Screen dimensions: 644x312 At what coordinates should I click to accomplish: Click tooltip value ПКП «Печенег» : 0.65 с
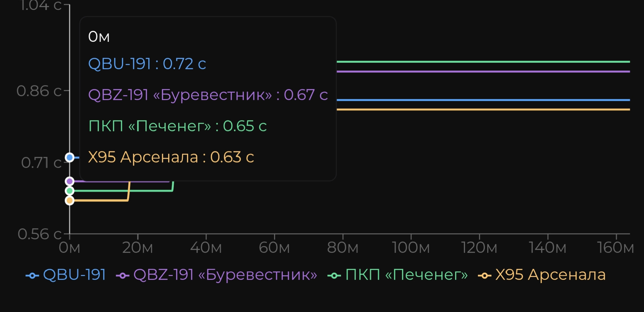pyautogui.click(x=177, y=126)
